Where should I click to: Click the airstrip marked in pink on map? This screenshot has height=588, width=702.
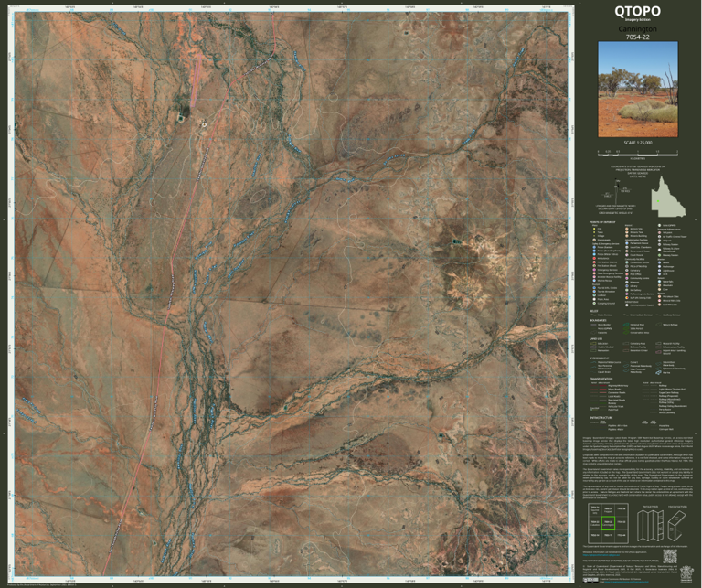click(196, 81)
